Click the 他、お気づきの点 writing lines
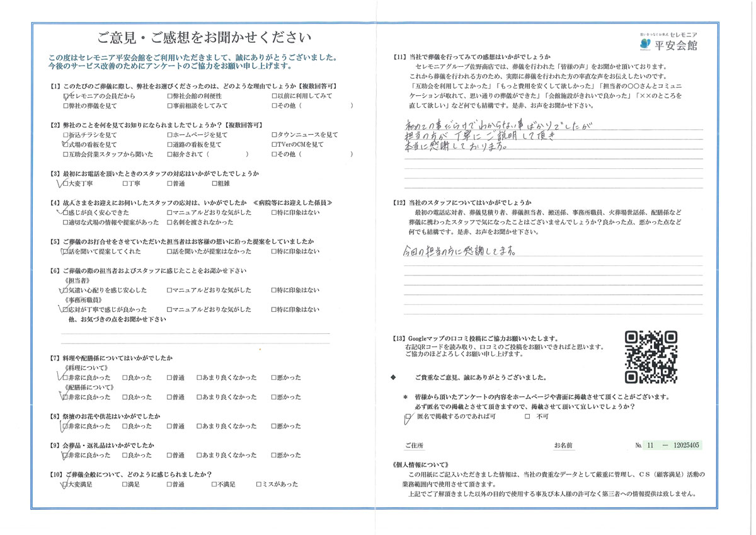This screenshot has width=756, height=535. click(195, 338)
